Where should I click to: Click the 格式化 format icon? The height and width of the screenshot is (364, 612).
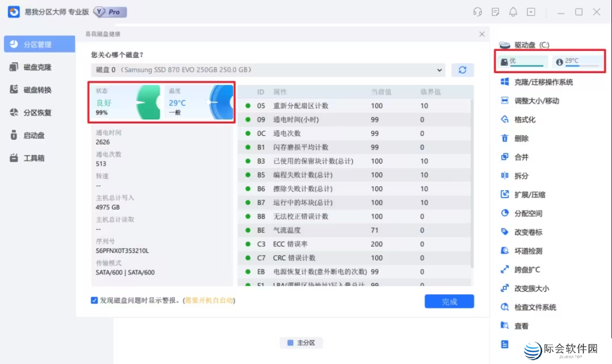pos(505,120)
